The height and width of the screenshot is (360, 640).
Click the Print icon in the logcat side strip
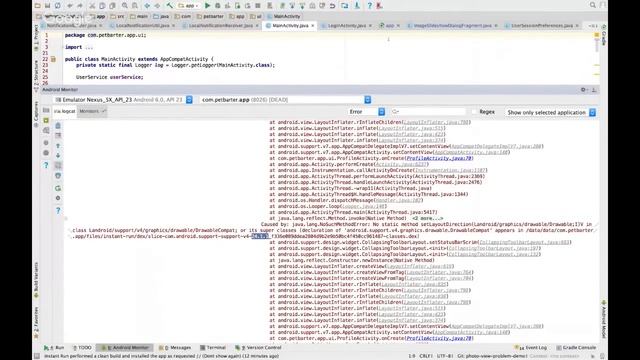point(58,176)
